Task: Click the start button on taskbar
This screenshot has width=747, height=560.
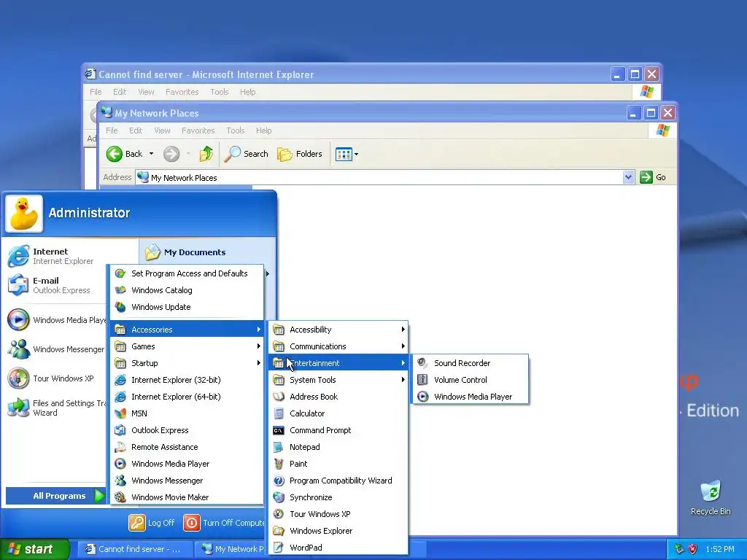Action: click(35, 549)
